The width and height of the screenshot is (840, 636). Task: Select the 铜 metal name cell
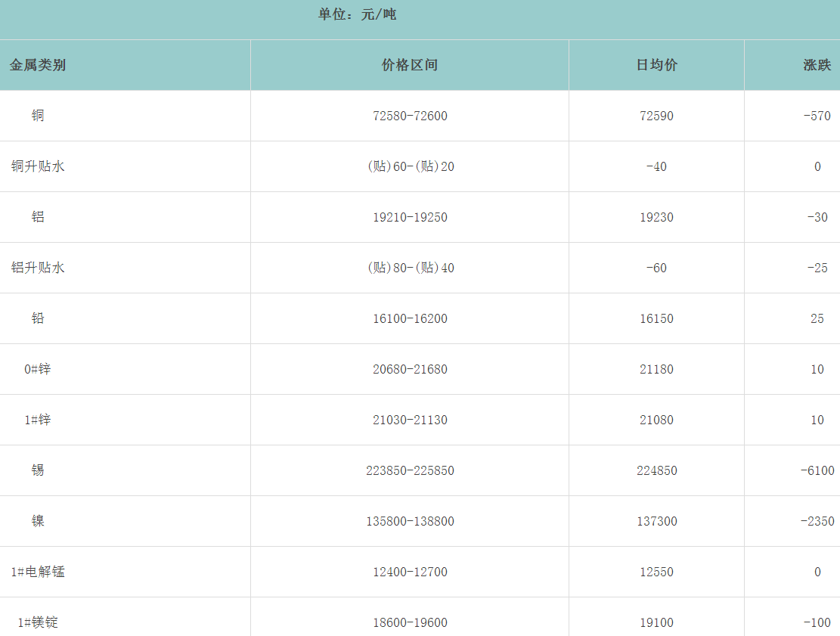[x=38, y=116]
